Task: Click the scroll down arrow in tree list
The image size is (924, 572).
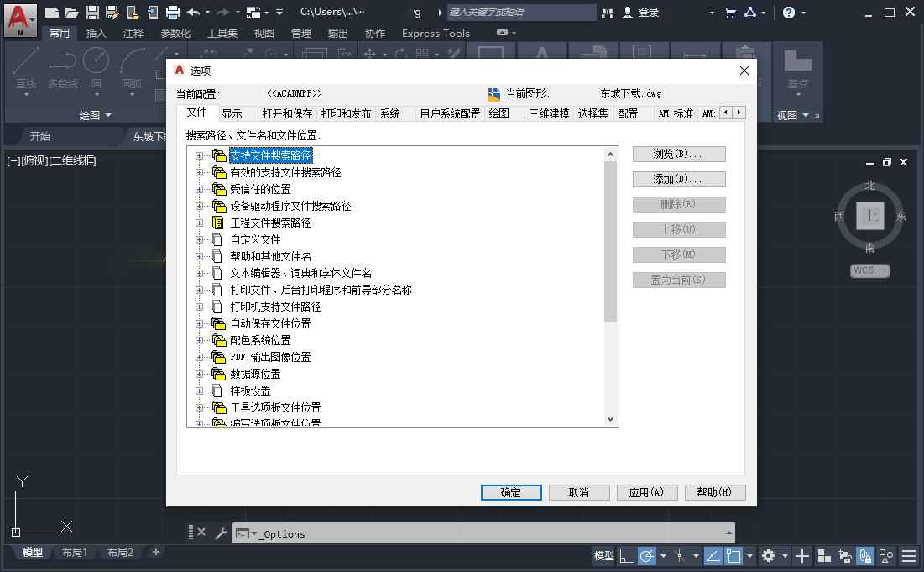Action: click(x=610, y=419)
